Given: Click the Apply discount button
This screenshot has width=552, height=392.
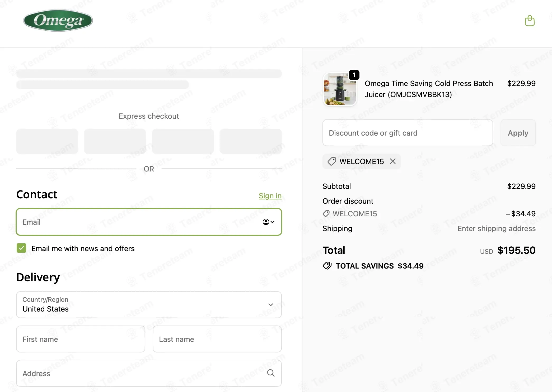Looking at the screenshot, I should (518, 133).
